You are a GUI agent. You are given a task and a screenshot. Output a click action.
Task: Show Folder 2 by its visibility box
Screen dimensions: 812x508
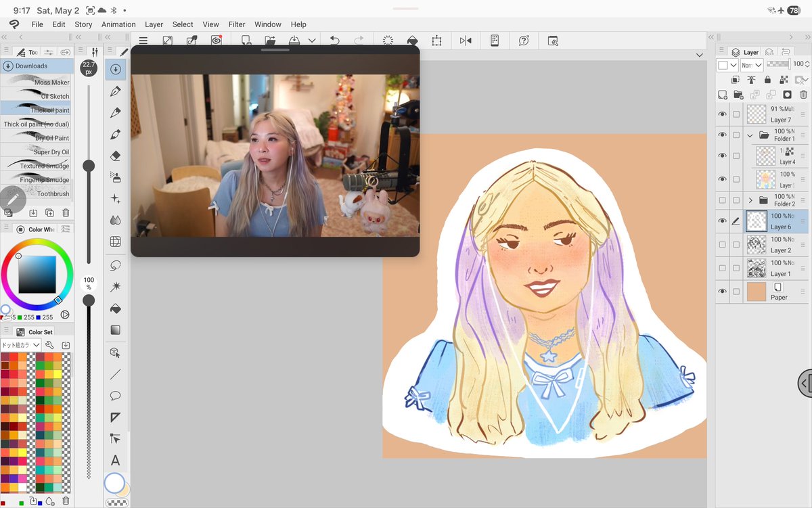(x=722, y=200)
